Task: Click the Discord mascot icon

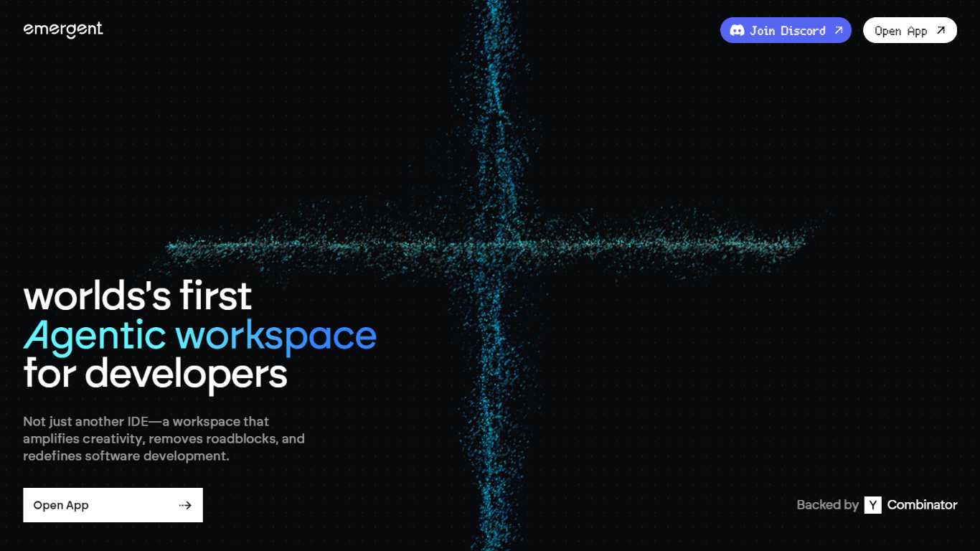Action: pos(737,30)
